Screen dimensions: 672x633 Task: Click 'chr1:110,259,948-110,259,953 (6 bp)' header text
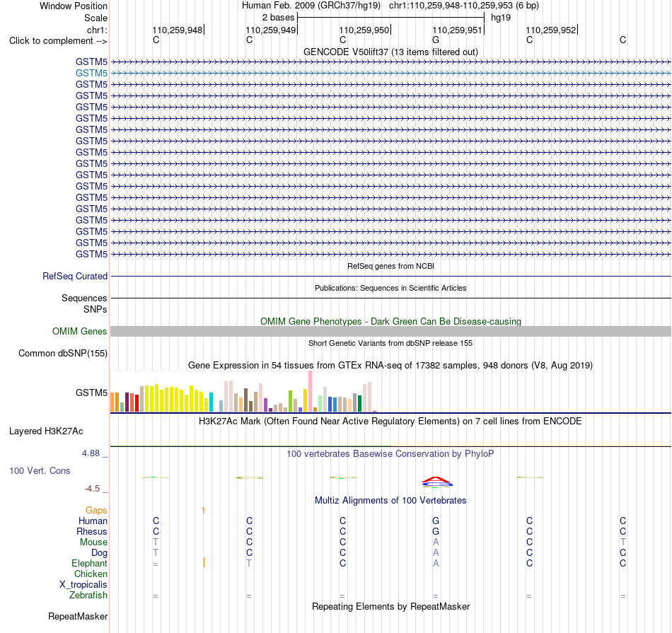pos(464,6)
